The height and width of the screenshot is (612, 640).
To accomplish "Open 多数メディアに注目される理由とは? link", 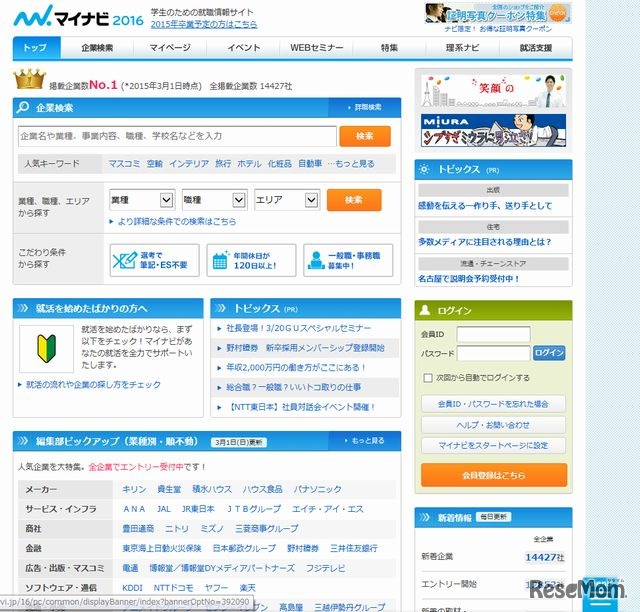I will point(485,242).
